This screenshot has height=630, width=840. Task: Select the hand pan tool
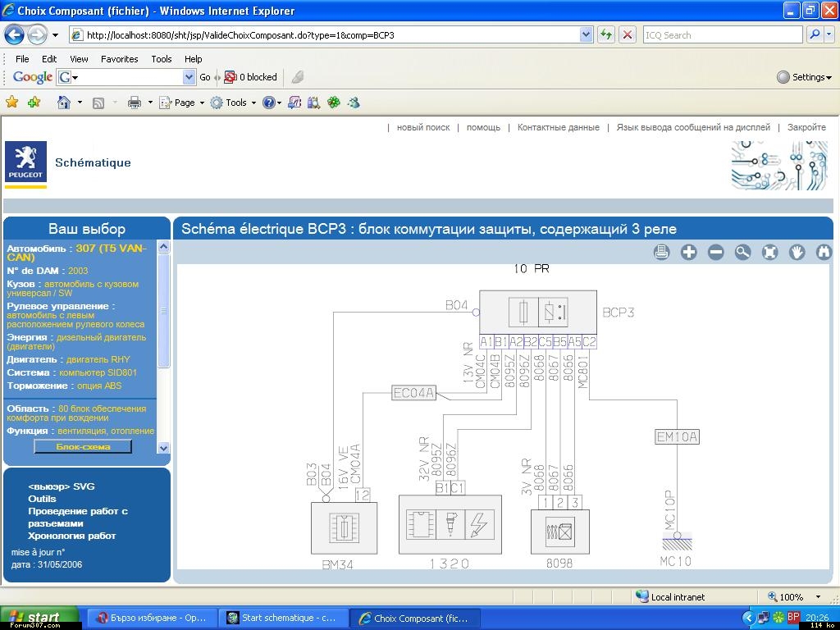click(x=797, y=252)
